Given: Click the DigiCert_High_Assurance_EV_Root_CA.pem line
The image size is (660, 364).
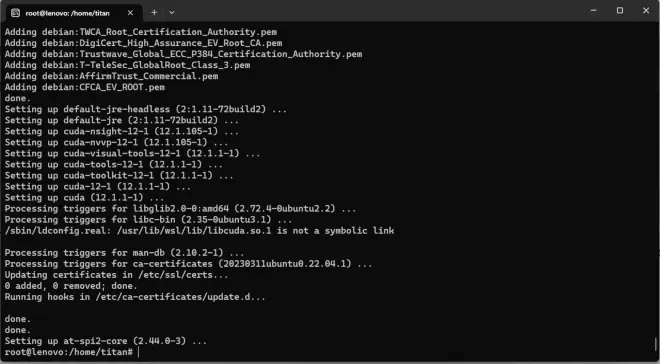Looking at the screenshot, I should tap(143, 43).
